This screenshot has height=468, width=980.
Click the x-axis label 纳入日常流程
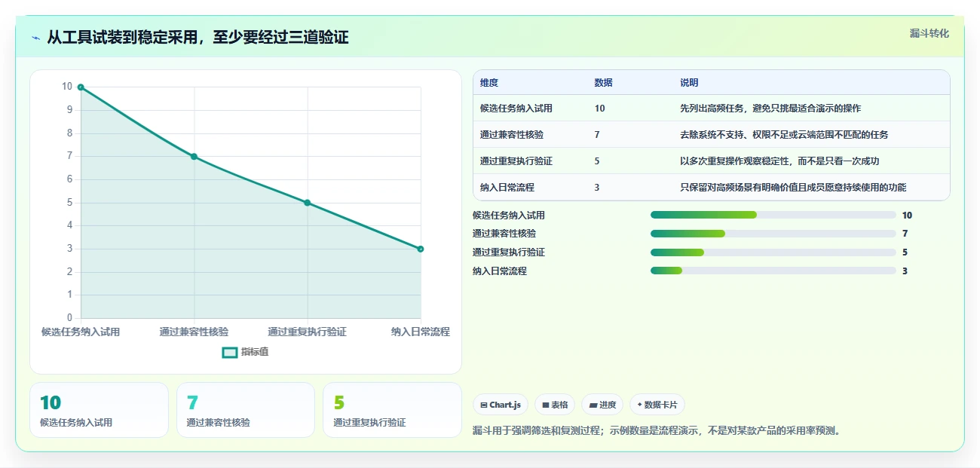click(x=421, y=332)
